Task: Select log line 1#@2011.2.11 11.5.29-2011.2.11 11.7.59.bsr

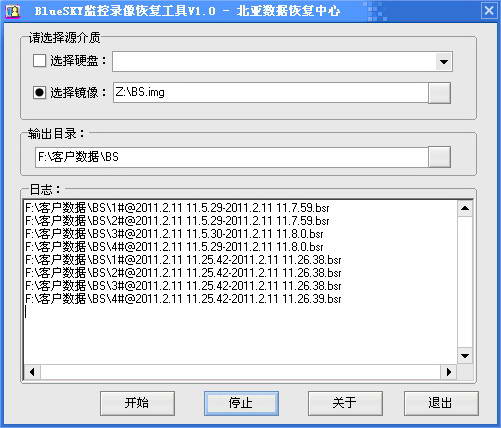Action: (x=177, y=208)
